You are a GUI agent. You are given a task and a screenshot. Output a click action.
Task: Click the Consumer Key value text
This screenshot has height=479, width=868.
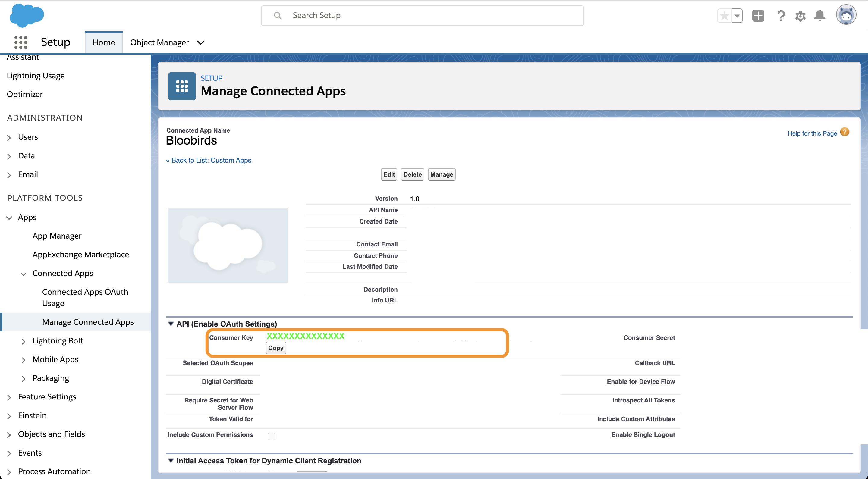[x=306, y=336]
